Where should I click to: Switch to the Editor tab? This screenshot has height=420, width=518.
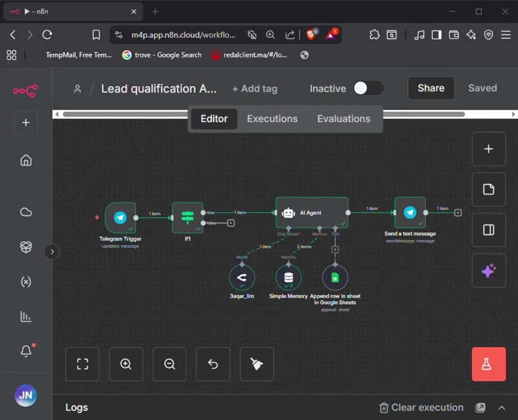pos(214,119)
